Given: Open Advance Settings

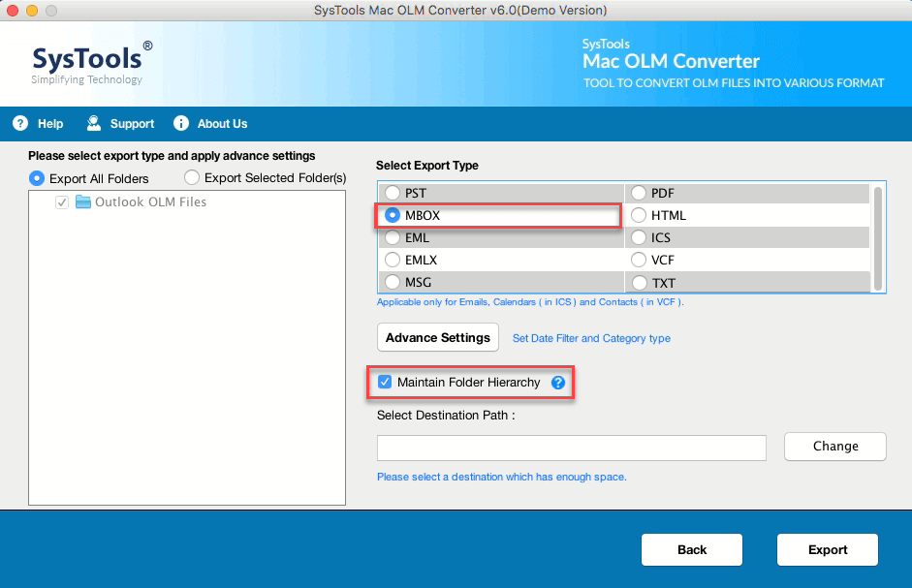Looking at the screenshot, I should tap(438, 337).
